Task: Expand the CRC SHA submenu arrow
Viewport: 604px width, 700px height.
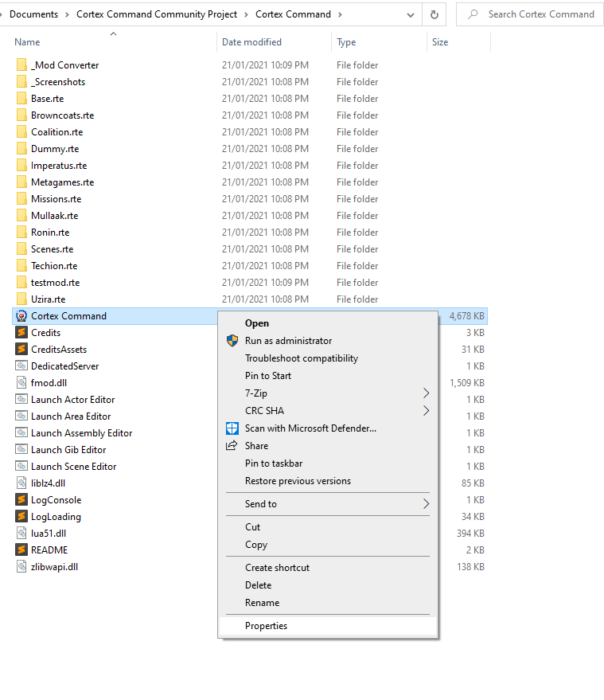Action: [x=426, y=411]
